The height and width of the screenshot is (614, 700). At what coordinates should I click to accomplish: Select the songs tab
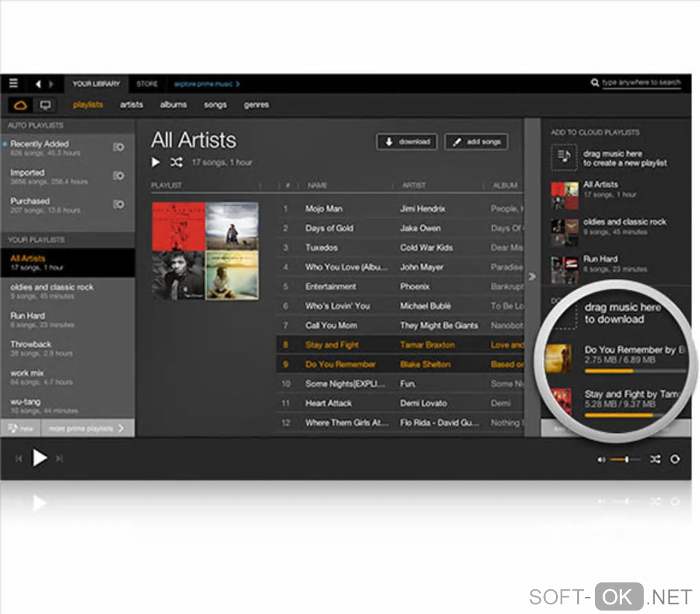[x=215, y=104]
